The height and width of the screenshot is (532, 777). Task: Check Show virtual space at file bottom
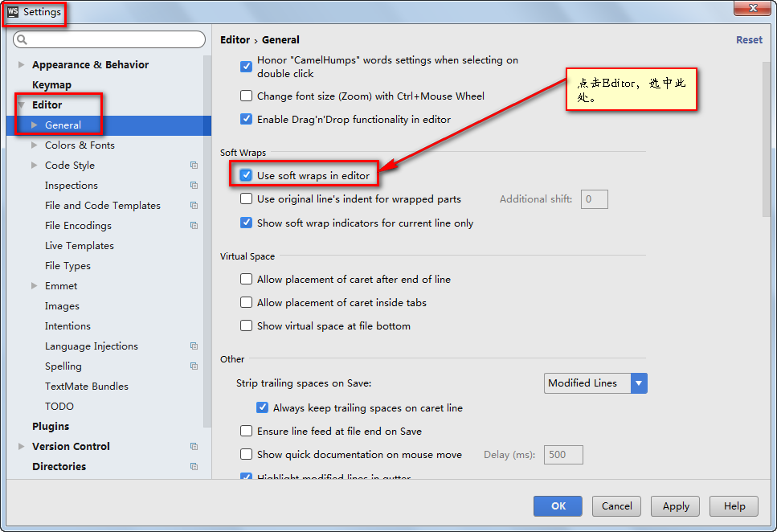[x=246, y=325]
